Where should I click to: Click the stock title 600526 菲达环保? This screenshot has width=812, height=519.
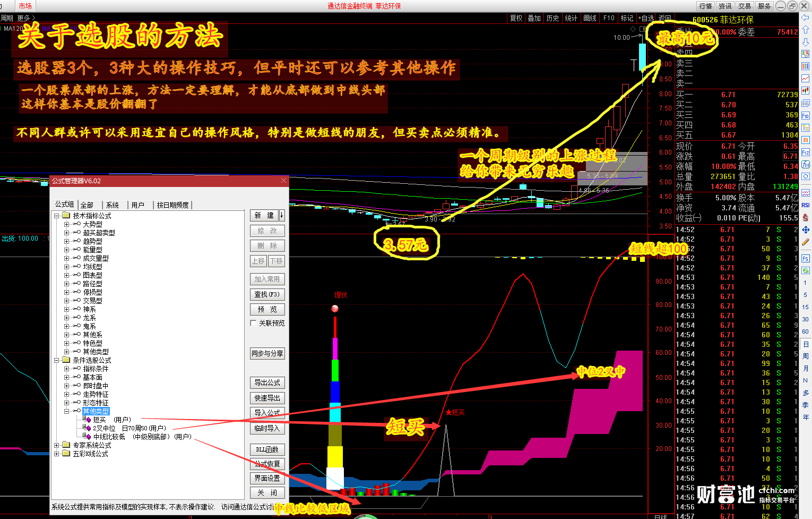pos(723,20)
